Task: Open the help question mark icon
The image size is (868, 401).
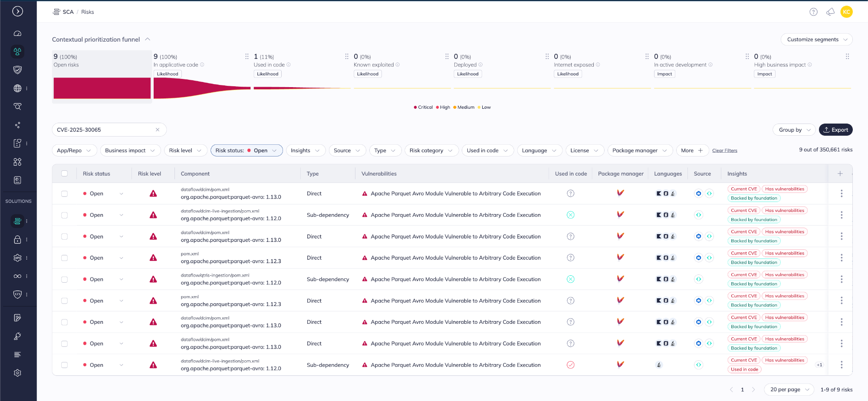Action: coord(814,12)
